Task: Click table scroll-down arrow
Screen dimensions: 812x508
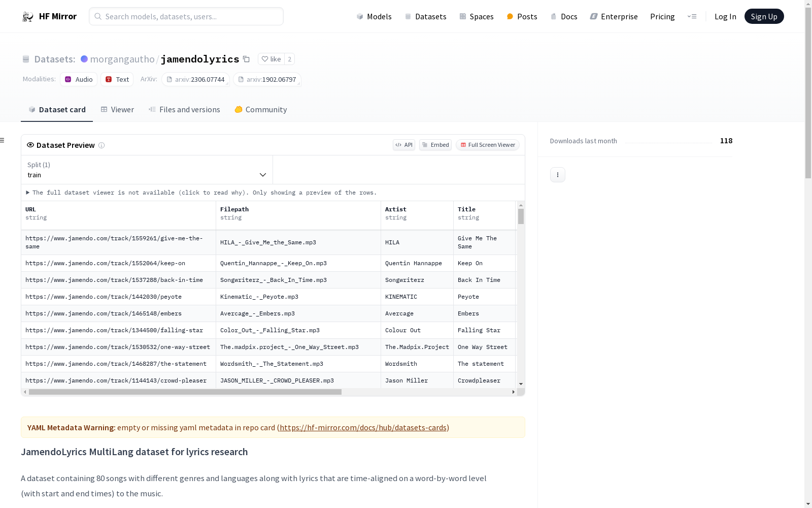Action: tap(521, 384)
